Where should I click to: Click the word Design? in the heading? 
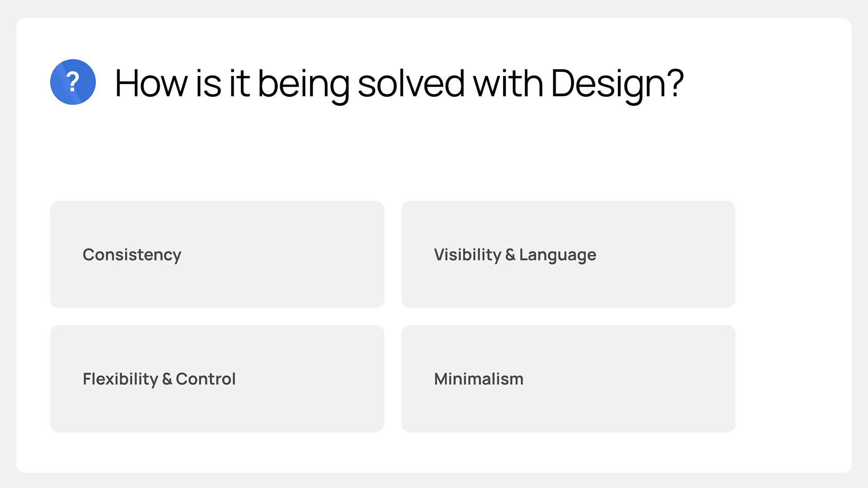pos(617,84)
